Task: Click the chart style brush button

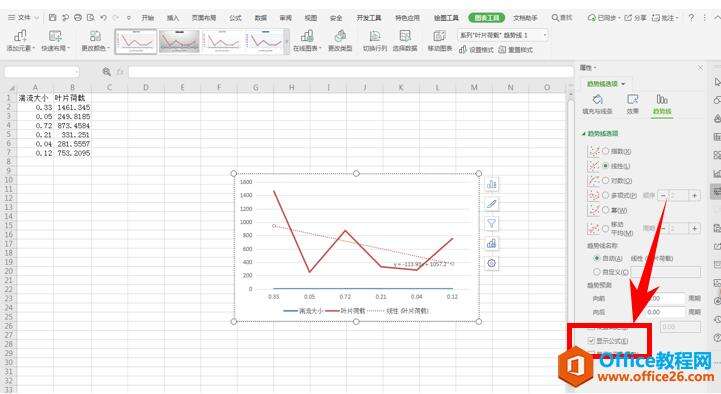Action: coord(492,204)
